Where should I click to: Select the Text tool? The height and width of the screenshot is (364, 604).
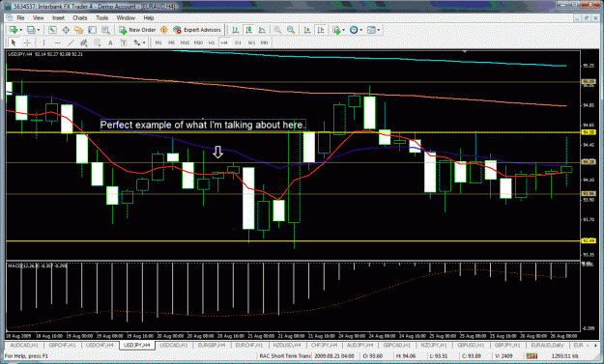click(x=110, y=42)
